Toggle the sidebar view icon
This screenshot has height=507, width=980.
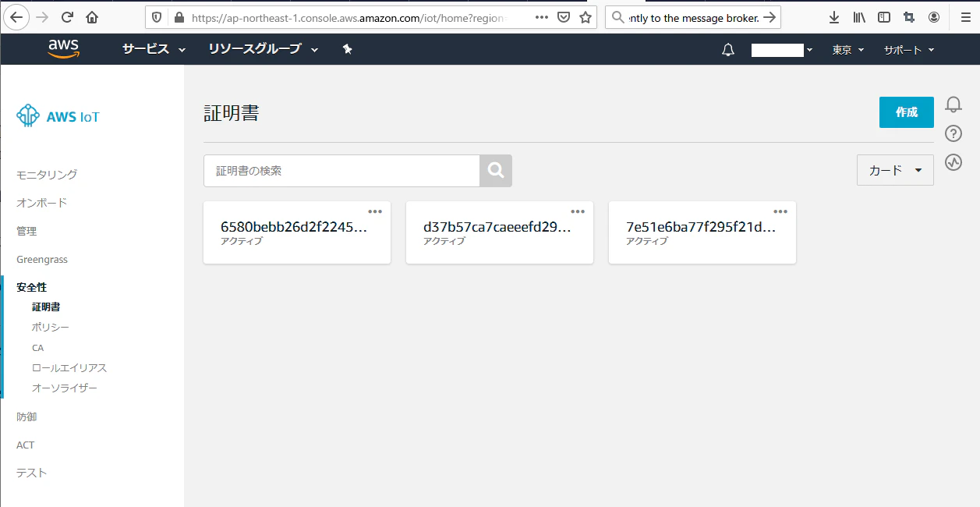point(884,16)
